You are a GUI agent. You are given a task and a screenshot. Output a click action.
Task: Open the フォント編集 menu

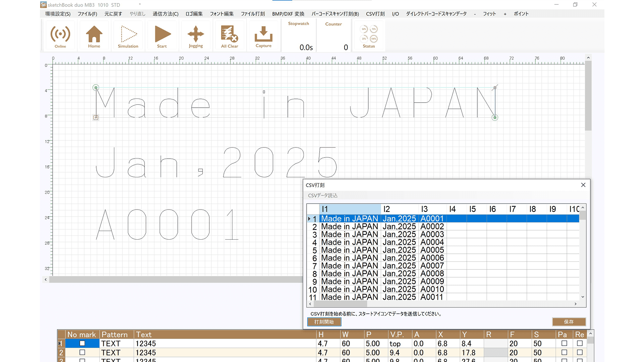[222, 14]
